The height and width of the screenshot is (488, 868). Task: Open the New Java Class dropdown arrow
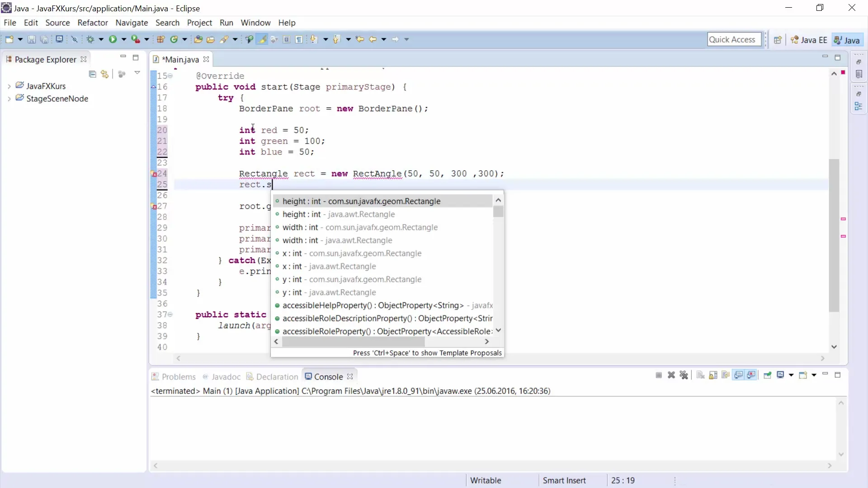click(x=184, y=40)
